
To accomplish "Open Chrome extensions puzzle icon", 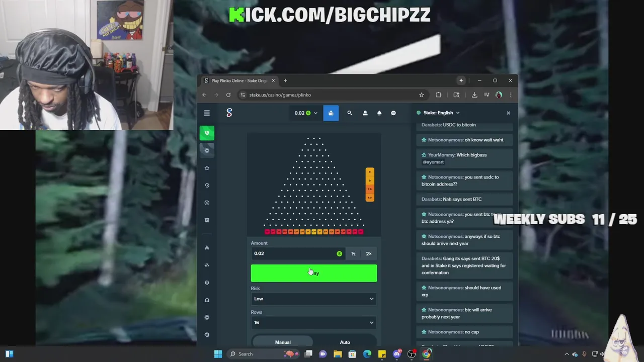I will (x=439, y=95).
